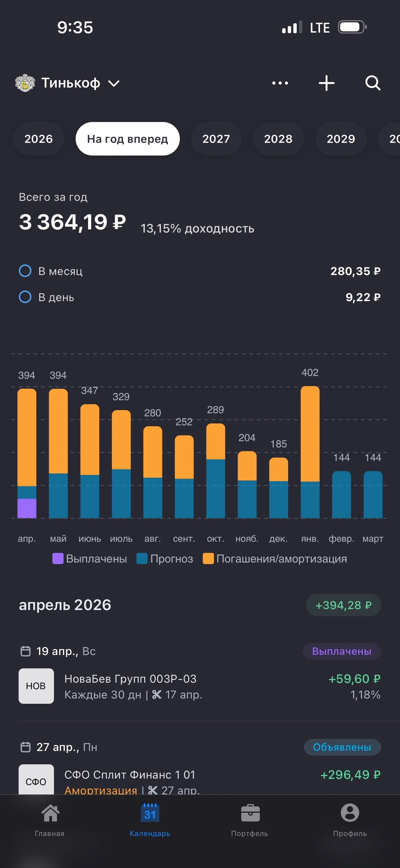Tap the янв. bar with 402

310,452
